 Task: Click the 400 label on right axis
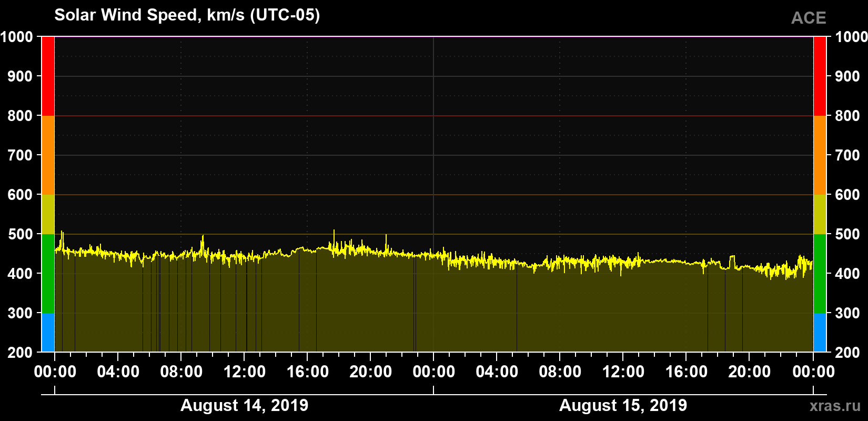pyautogui.click(x=848, y=274)
